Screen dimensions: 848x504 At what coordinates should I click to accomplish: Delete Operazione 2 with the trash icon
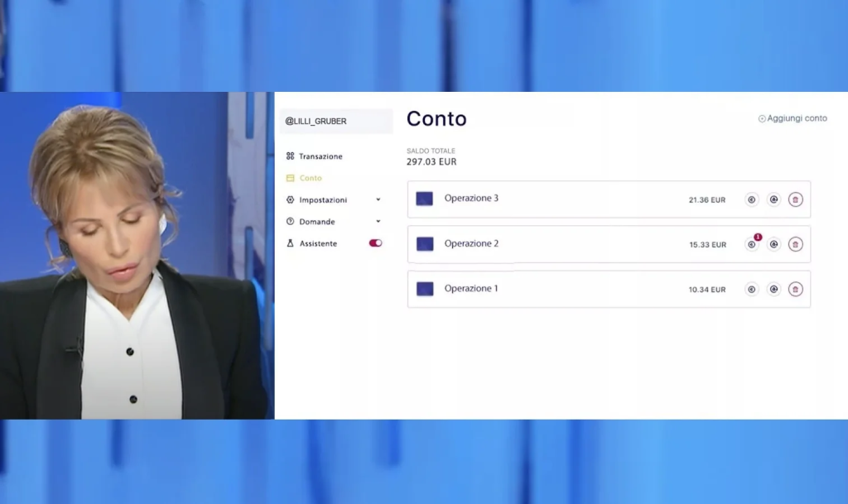point(795,245)
